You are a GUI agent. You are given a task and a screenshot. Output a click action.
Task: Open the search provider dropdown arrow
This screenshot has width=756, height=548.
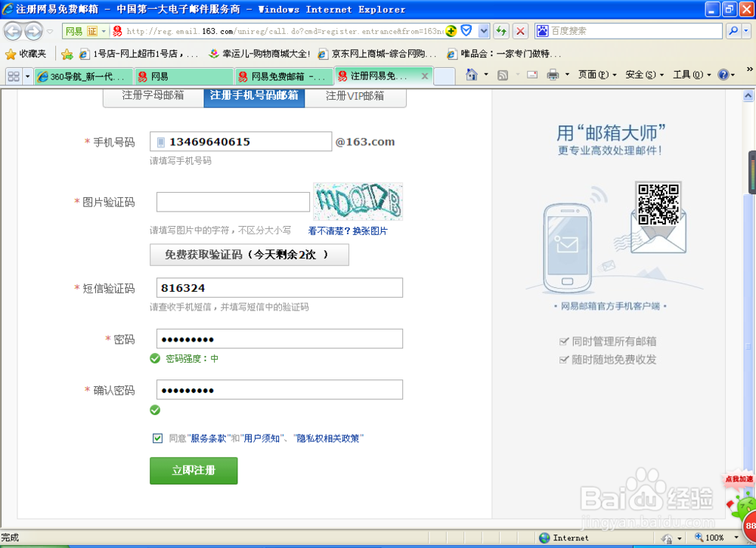click(746, 31)
